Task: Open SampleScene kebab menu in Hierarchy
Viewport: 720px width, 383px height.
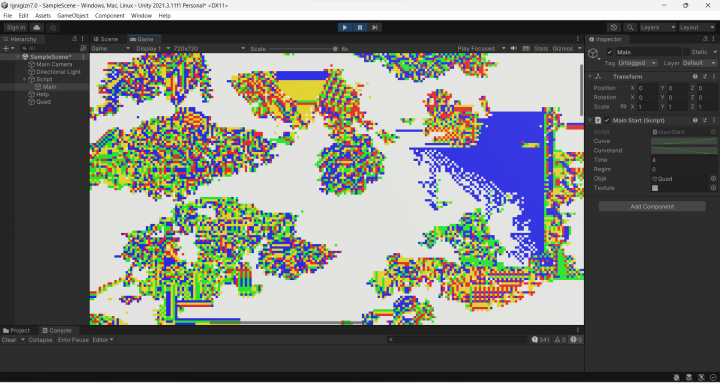Action: tap(83, 57)
